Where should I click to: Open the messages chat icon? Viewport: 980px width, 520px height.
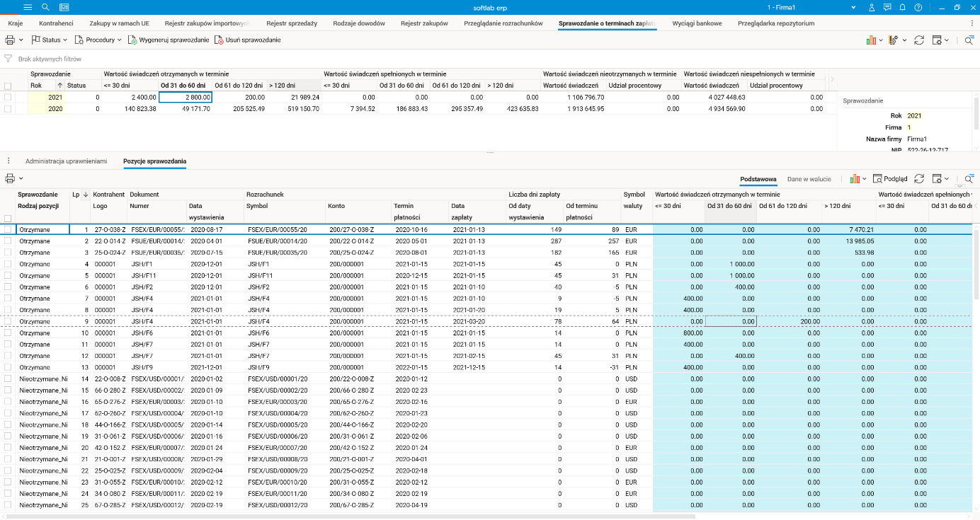[888, 7]
